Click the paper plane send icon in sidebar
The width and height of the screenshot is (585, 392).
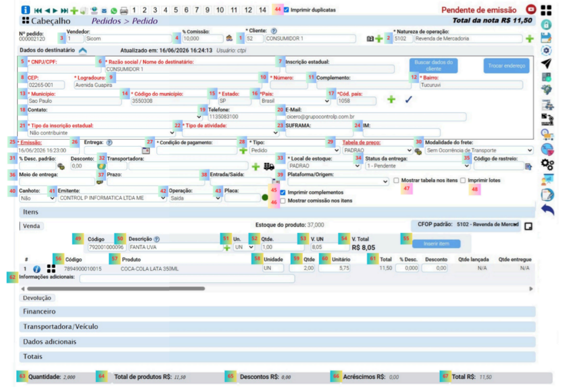(x=547, y=64)
